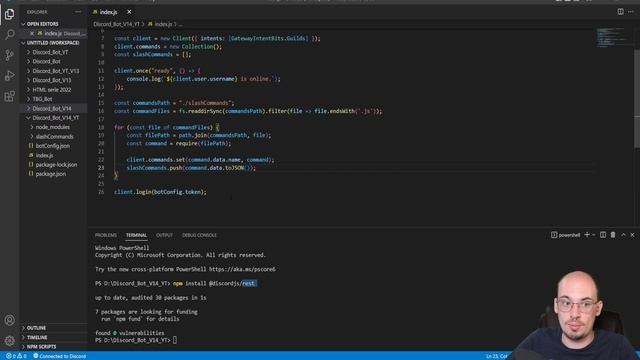This screenshot has width=640, height=360.
Task: Split the editor to the right
Action: (x=620, y=12)
